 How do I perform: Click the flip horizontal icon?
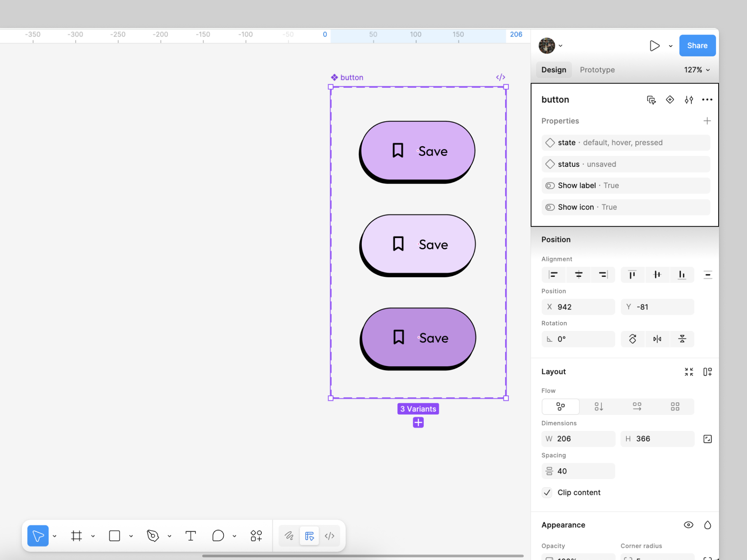point(657,339)
